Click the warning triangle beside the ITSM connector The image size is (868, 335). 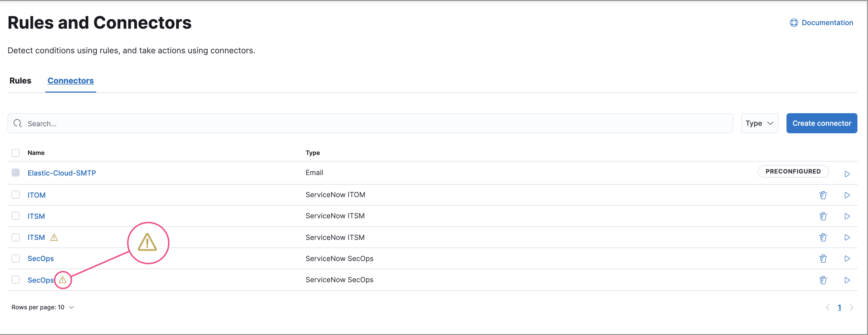[54, 237]
